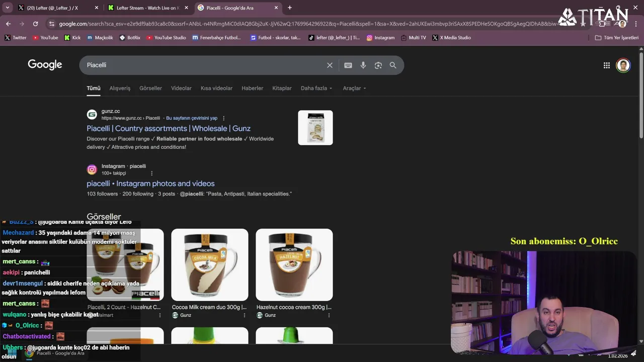
Task: Open the lefter TikTok bookmark
Action: 335,38
